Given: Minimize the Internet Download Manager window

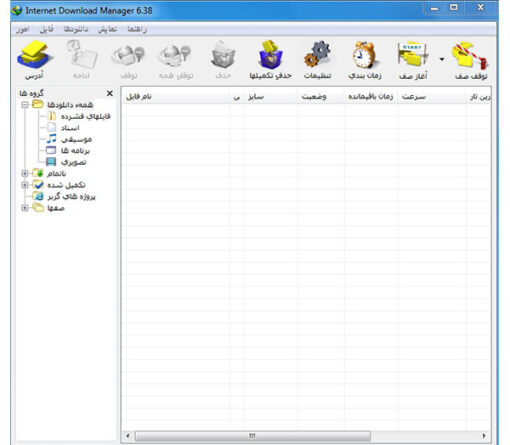Looking at the screenshot, I should point(434,8).
